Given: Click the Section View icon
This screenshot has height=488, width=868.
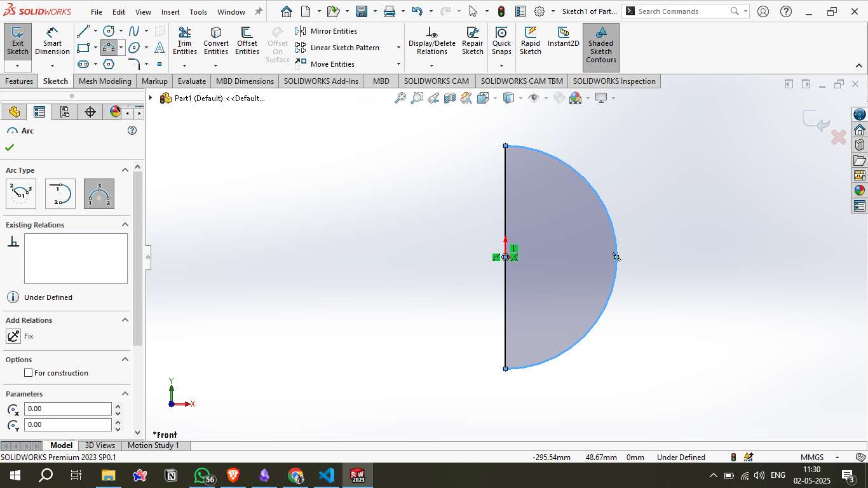Looking at the screenshot, I should tap(450, 98).
